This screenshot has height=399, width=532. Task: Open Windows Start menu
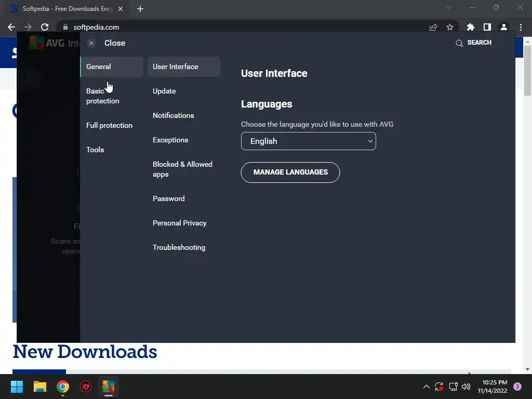[x=17, y=387]
